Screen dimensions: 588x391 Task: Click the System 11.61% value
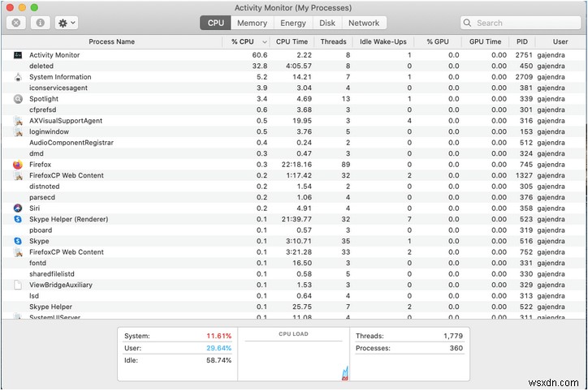(218, 336)
